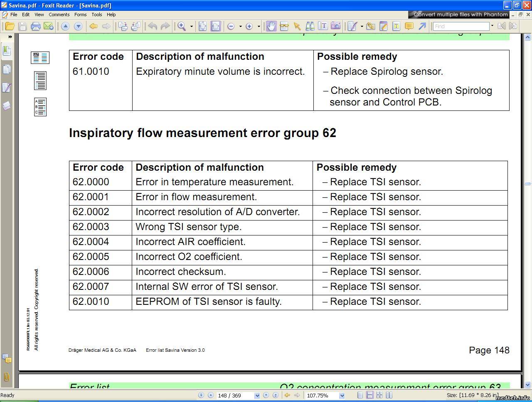Image resolution: width=532 pixels, height=402 pixels.
Task: Click the Select Text tool
Action: (x=323, y=26)
